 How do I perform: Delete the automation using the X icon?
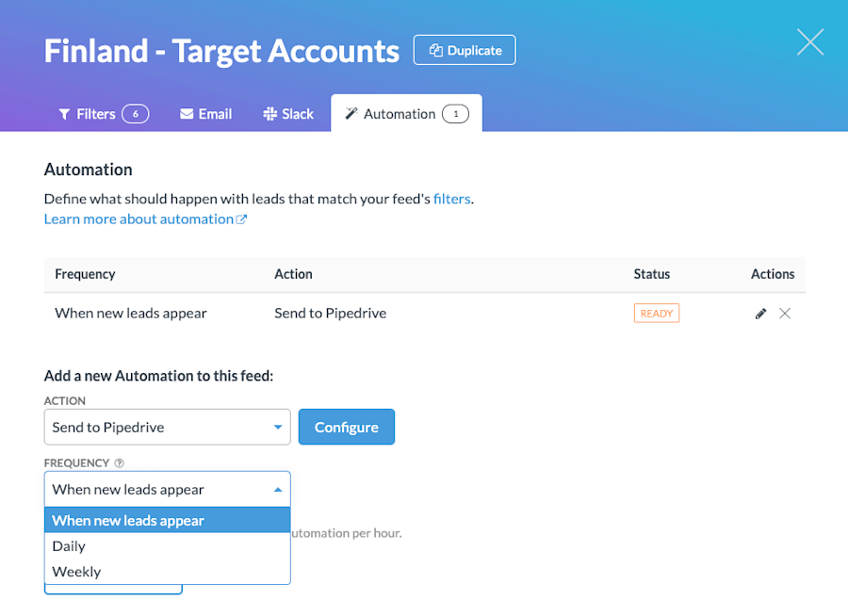(x=785, y=313)
